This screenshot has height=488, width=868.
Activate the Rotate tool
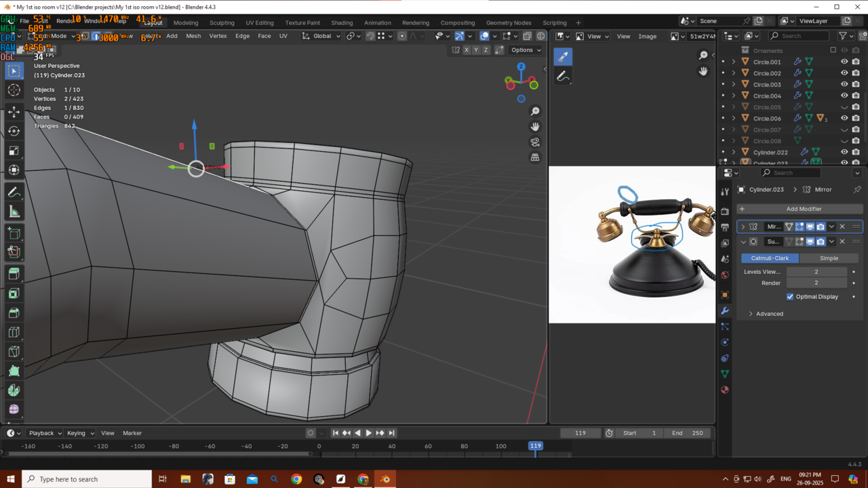[x=14, y=131]
